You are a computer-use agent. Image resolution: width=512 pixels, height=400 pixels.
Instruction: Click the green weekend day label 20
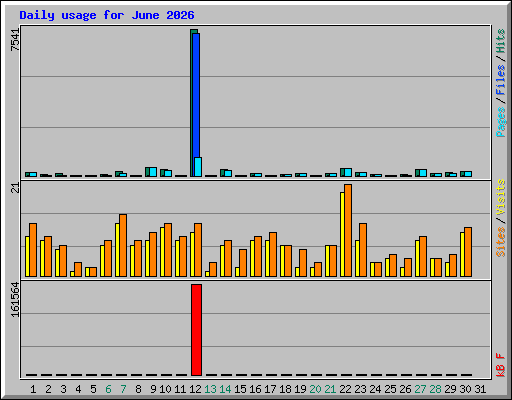[315, 389]
